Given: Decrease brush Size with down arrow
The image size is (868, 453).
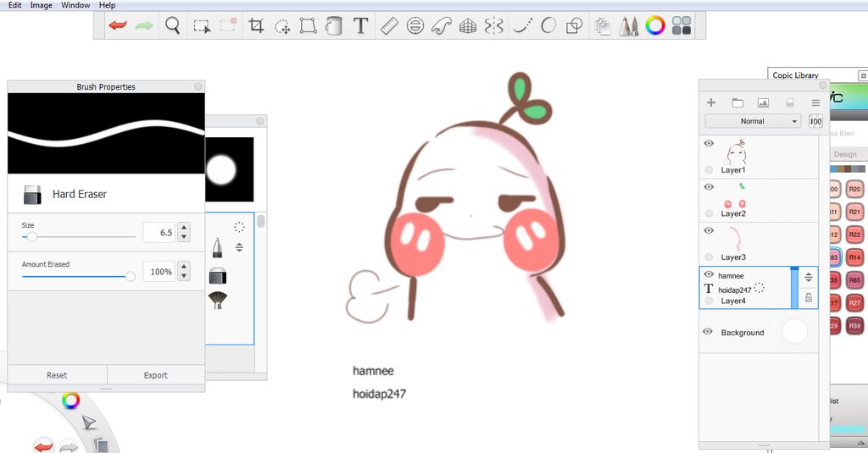Looking at the screenshot, I should click(184, 237).
